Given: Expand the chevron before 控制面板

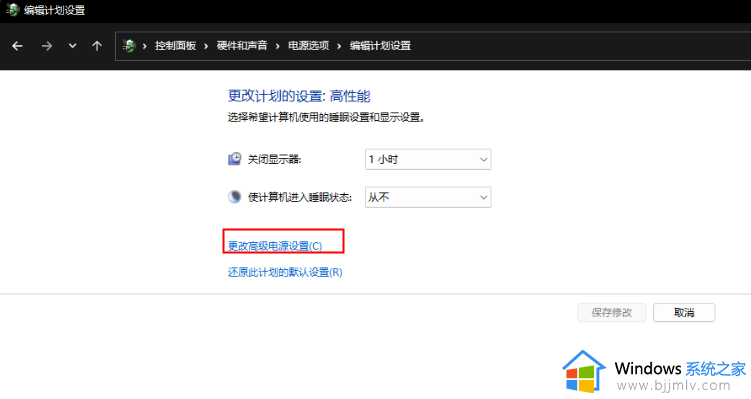Looking at the screenshot, I should click(x=145, y=46).
